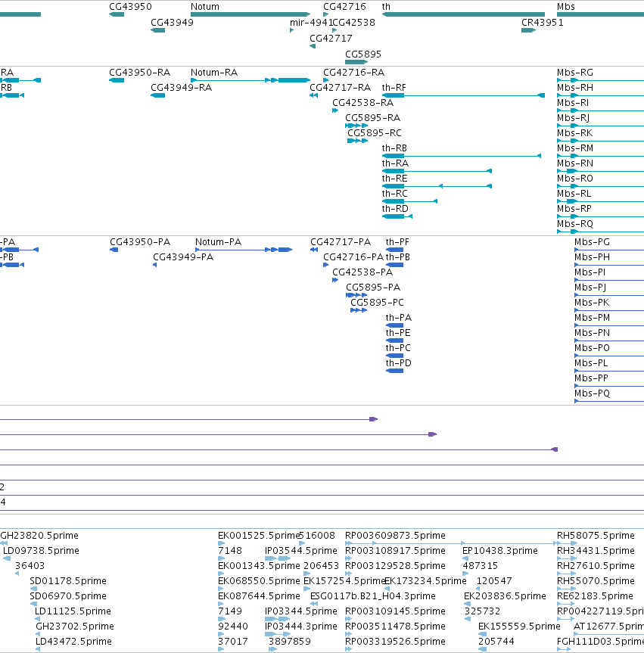The height and width of the screenshot is (653, 644).
Task: Select the CG43950-PA protein label
Action: click(140, 242)
